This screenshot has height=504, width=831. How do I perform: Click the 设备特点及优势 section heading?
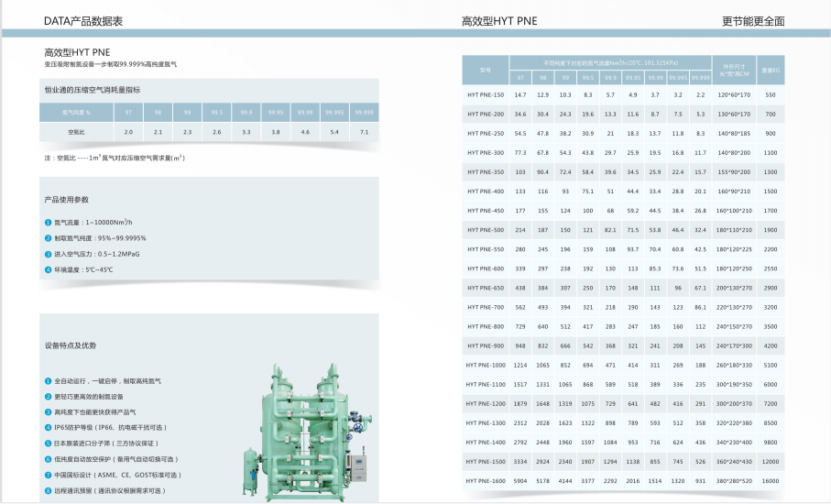coord(71,345)
